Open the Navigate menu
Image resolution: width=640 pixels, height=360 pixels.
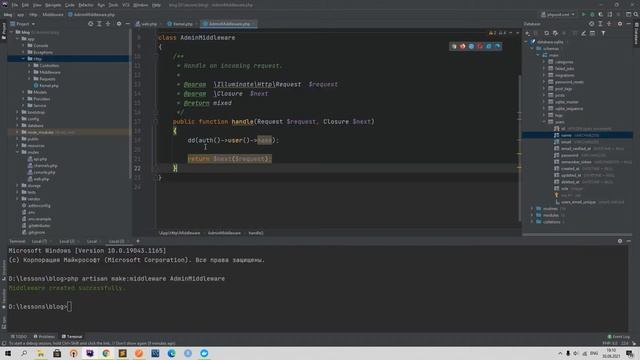coord(53,5)
